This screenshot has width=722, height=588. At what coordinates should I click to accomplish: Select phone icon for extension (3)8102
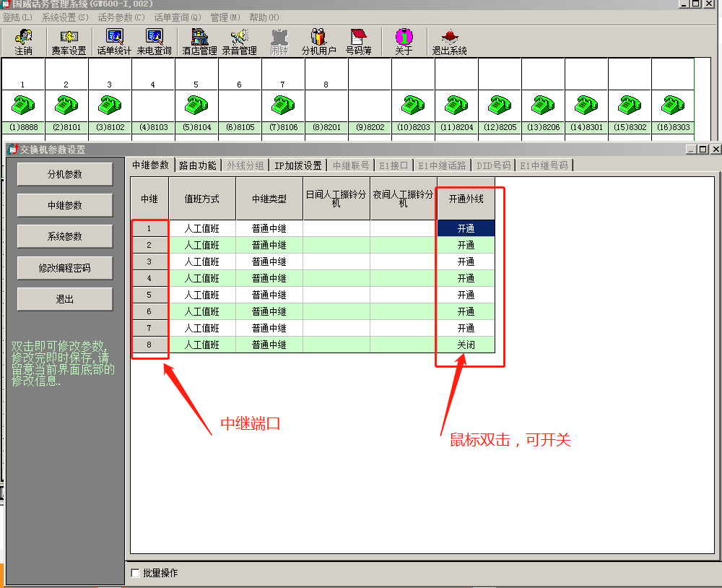(110, 105)
